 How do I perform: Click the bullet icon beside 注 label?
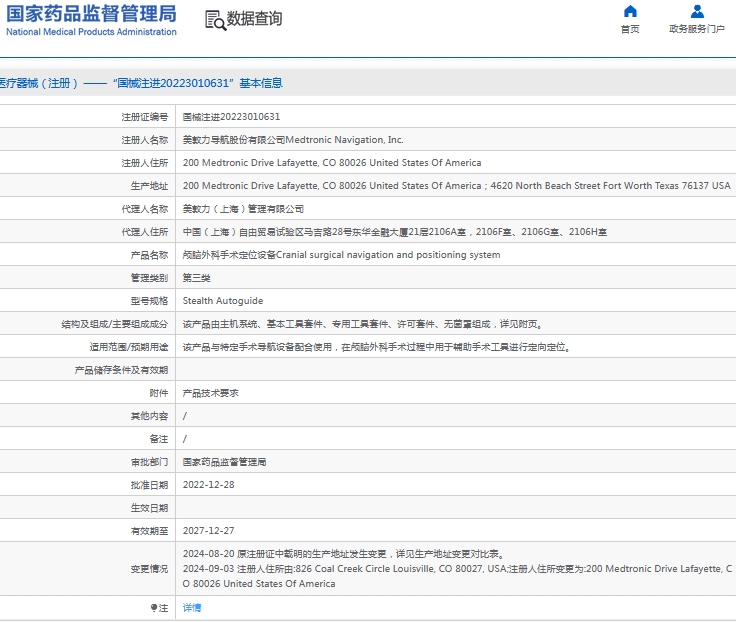click(153, 607)
